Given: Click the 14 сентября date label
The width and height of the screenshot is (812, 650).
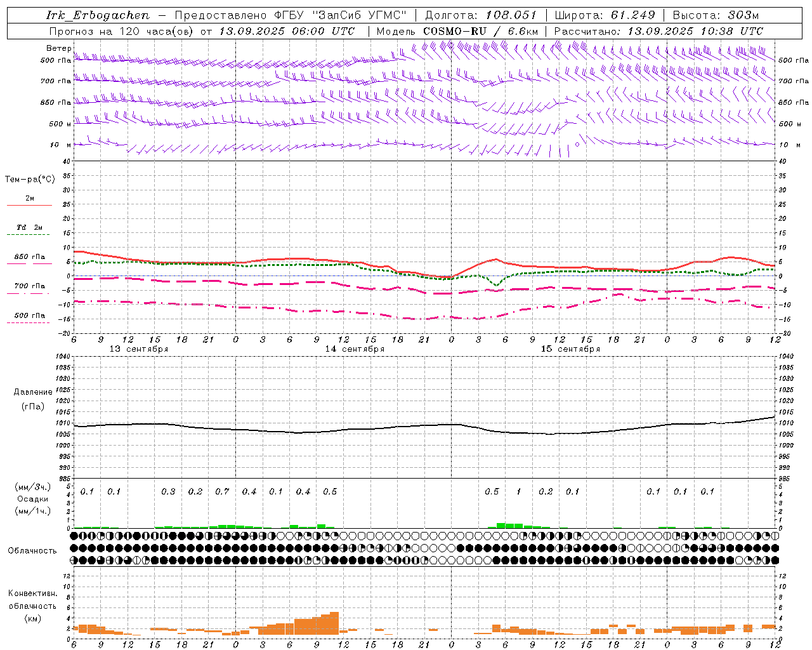Looking at the screenshot, I should 355,349.
